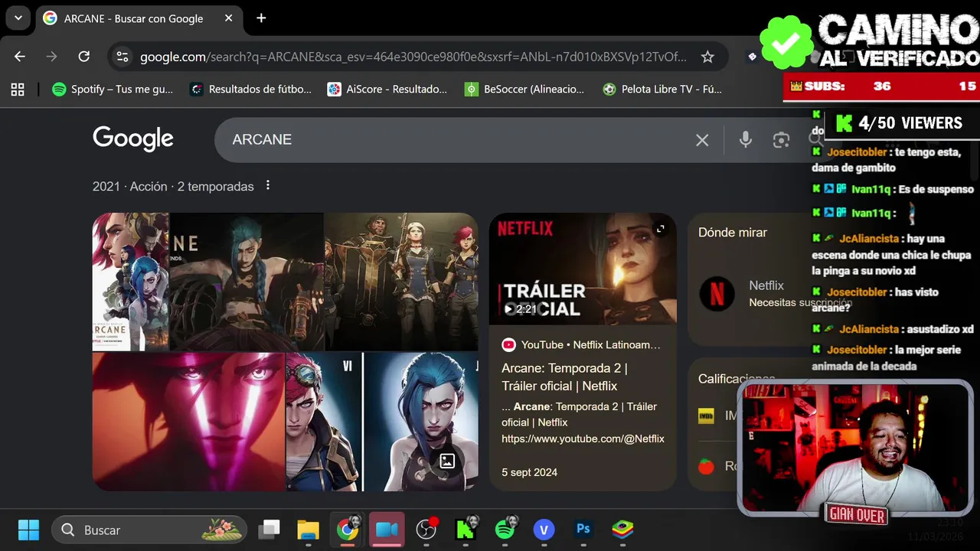Bookmark this page with the star icon

(707, 57)
